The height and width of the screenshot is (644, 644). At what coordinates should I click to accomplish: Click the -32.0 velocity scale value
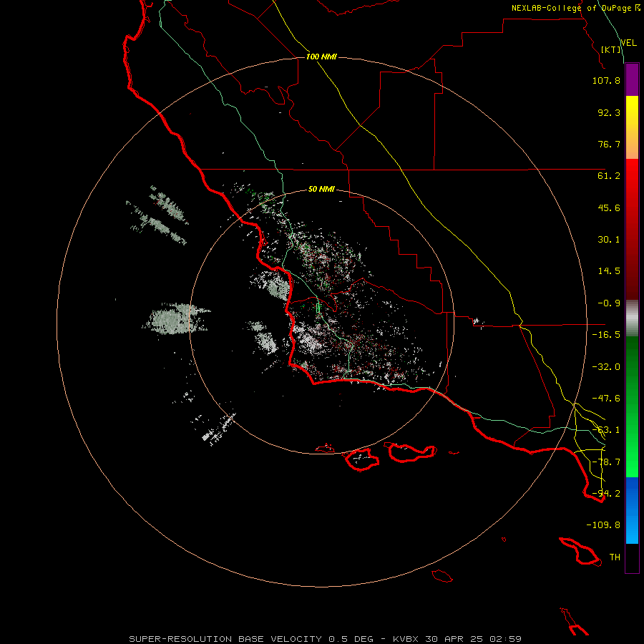pos(606,367)
